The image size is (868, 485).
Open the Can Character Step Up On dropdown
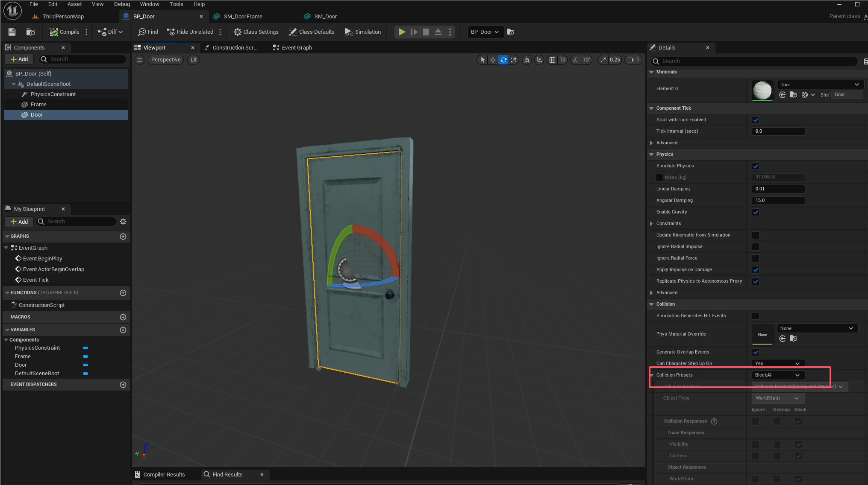777,364
